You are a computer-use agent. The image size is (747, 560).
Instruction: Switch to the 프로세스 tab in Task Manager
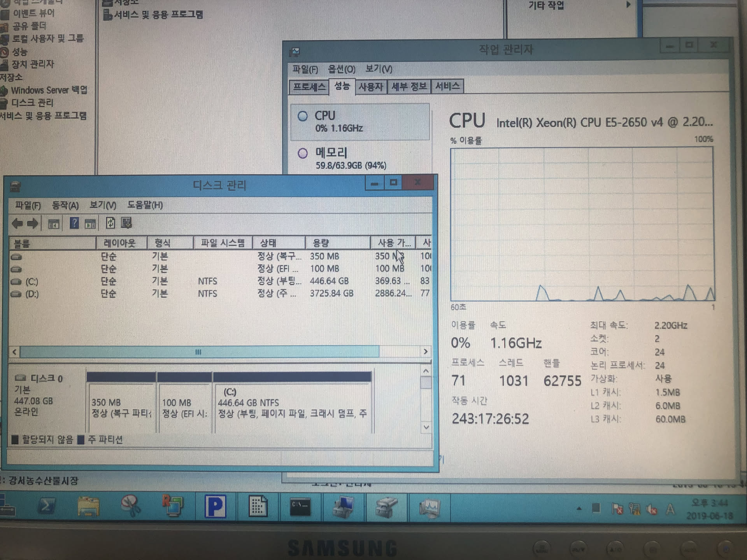pos(309,87)
